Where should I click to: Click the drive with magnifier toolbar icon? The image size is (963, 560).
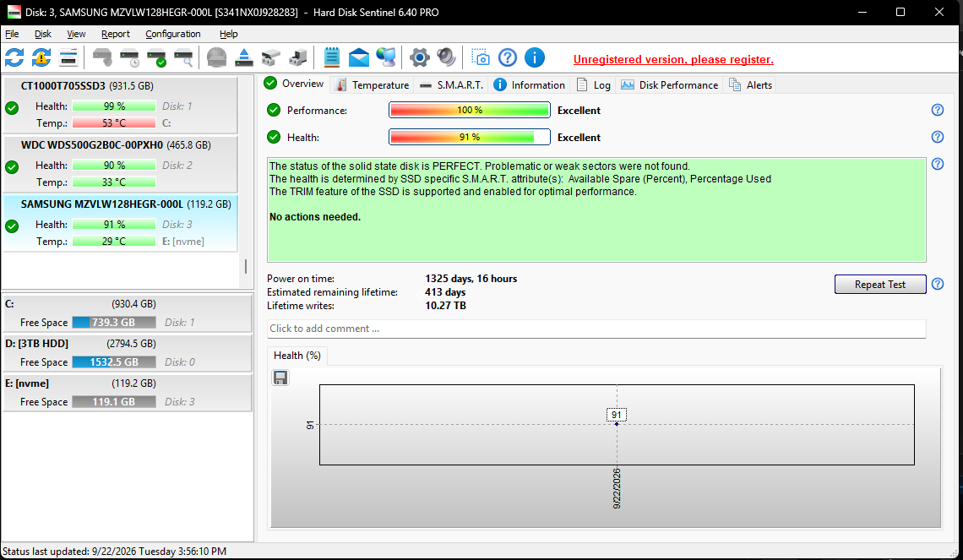coord(183,57)
